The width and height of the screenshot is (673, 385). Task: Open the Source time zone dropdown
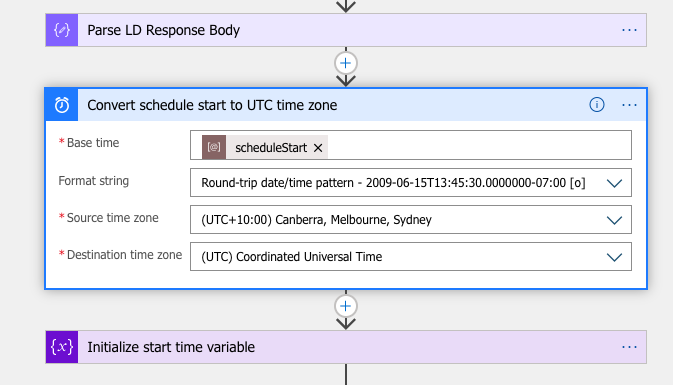(x=411, y=220)
